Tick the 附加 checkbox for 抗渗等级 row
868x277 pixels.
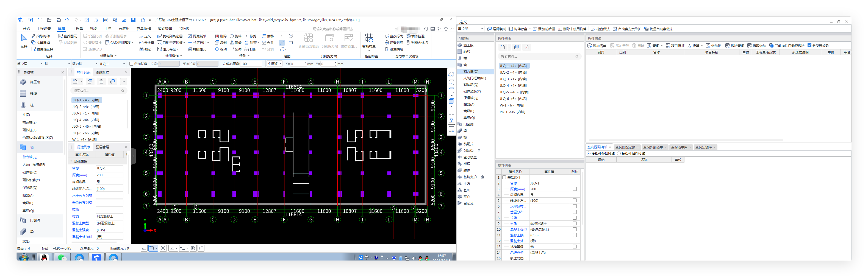[575, 246]
